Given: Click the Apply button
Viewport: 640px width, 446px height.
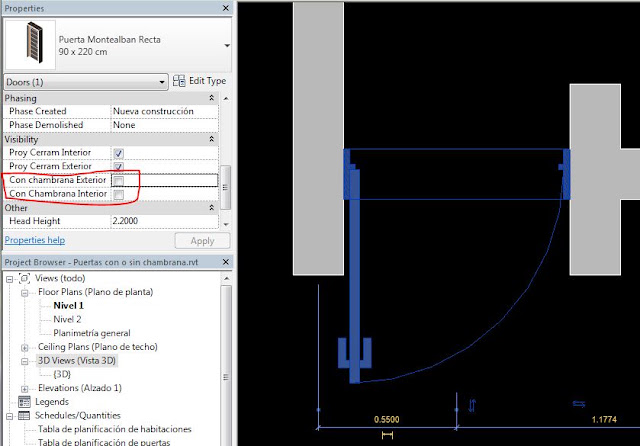Looking at the screenshot, I should 202,241.
